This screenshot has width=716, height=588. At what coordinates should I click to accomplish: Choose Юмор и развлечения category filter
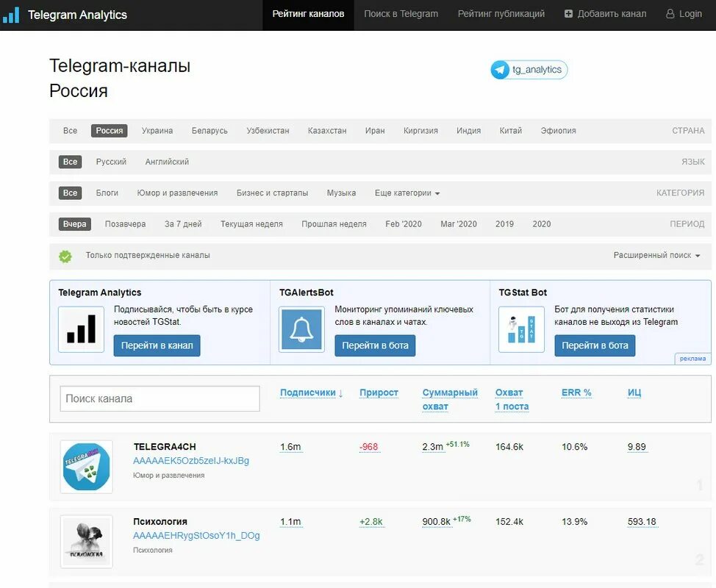[x=177, y=193]
